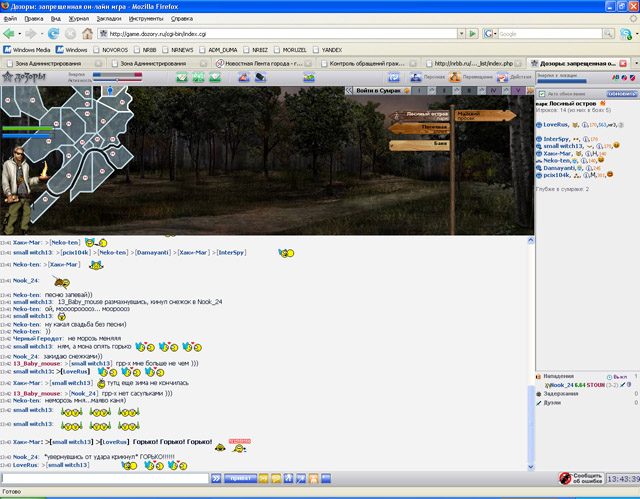Click the Энергия bar in game header
The image size is (640, 499).
click(x=117, y=75)
